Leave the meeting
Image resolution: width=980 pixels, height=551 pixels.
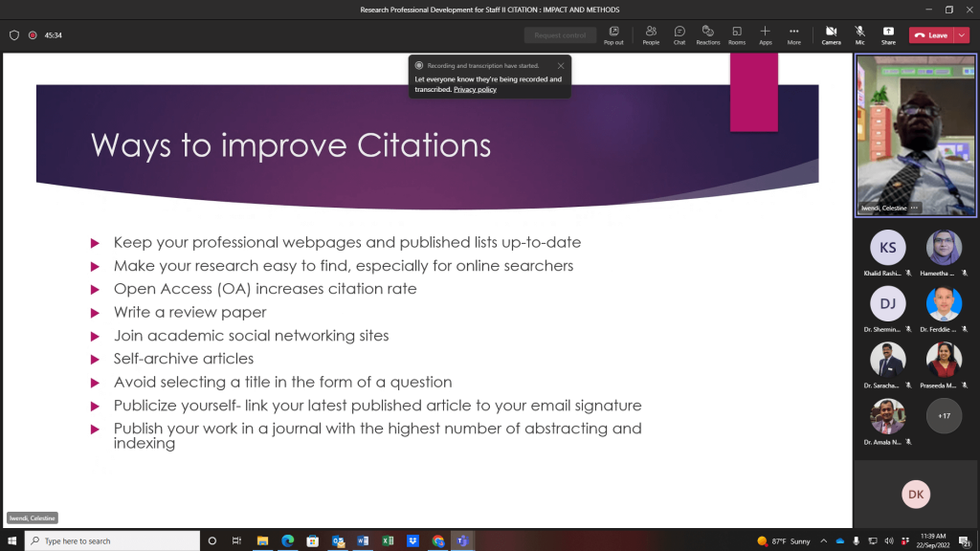point(930,35)
